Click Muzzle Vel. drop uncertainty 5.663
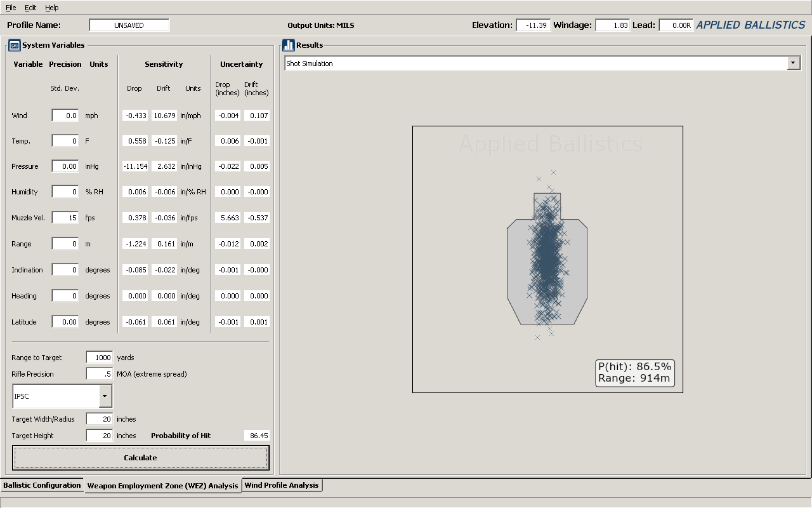 pyautogui.click(x=228, y=217)
